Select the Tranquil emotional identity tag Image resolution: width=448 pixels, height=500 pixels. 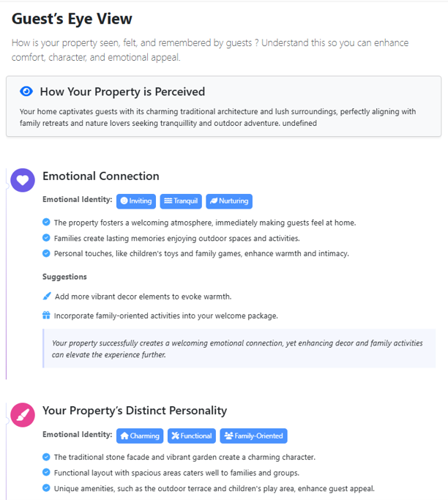pyautogui.click(x=181, y=201)
